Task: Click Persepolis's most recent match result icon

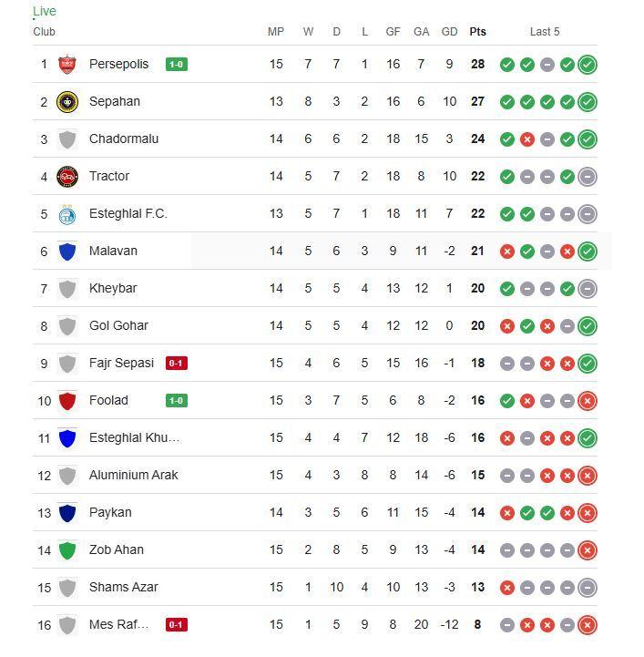Action: (x=588, y=65)
